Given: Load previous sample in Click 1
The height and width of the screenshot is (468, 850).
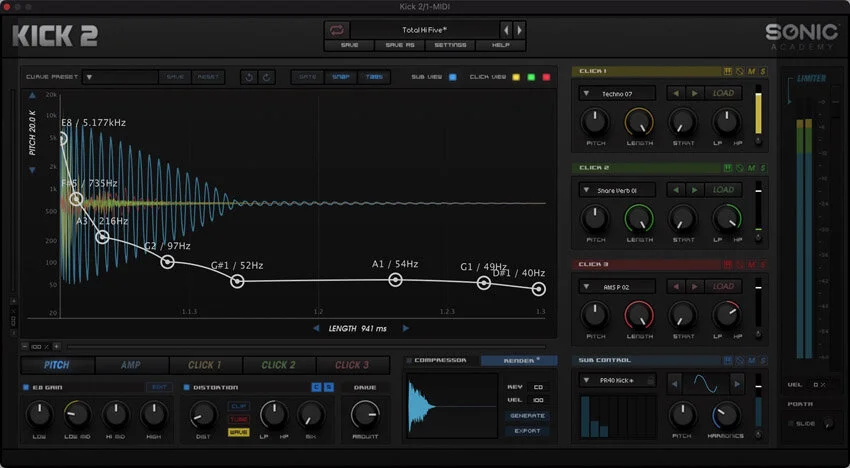Looking at the screenshot, I should pyautogui.click(x=675, y=93).
